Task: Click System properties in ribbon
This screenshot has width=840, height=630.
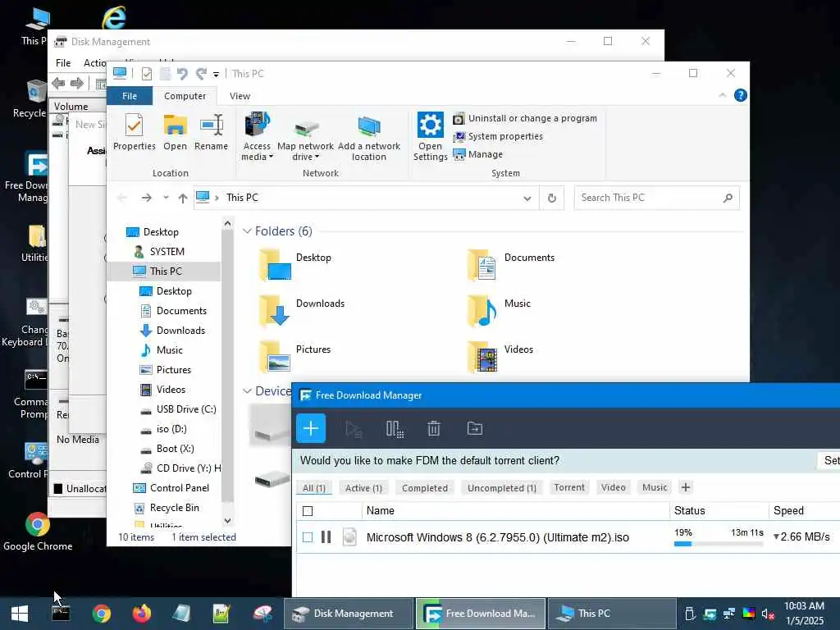Action: (498, 137)
